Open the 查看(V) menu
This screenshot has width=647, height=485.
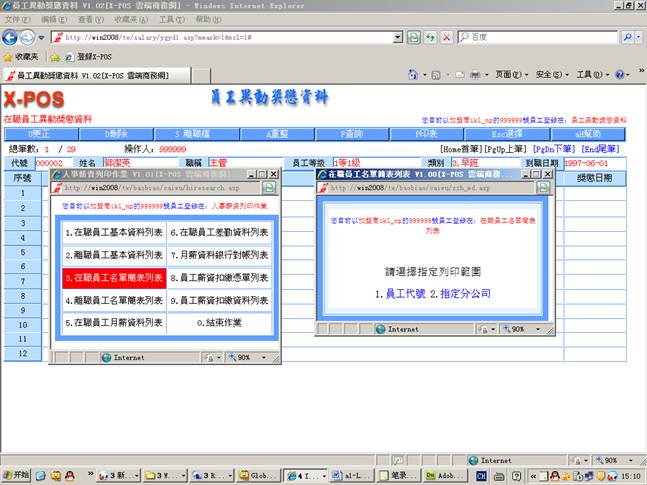click(x=90, y=19)
